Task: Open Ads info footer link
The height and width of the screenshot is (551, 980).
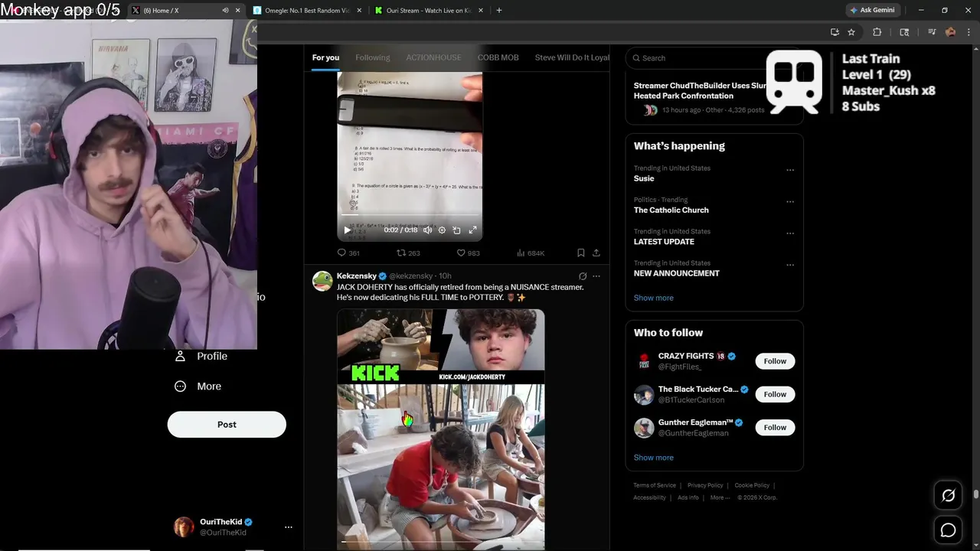Action: coord(688,497)
